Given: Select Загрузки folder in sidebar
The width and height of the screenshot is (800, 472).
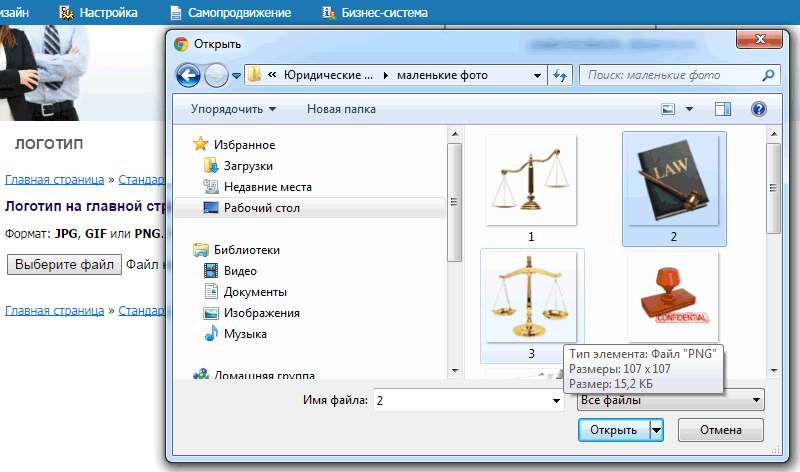Looking at the screenshot, I should click(248, 166).
